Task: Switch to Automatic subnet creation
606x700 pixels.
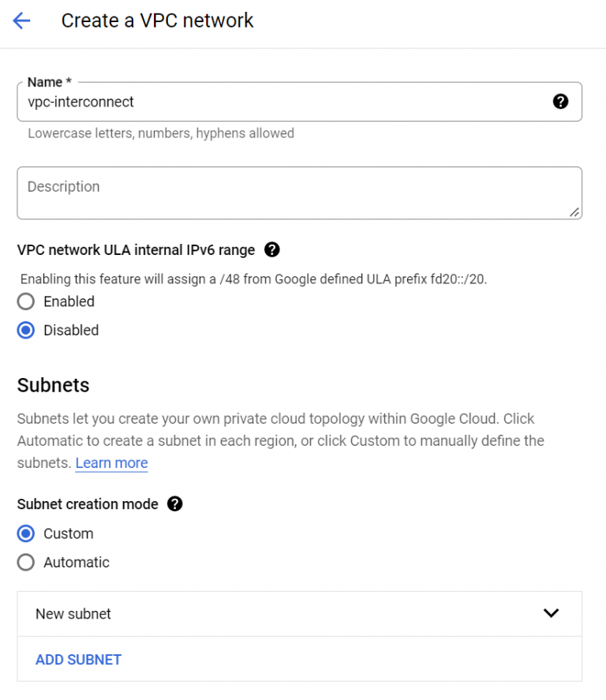Action: (24, 562)
